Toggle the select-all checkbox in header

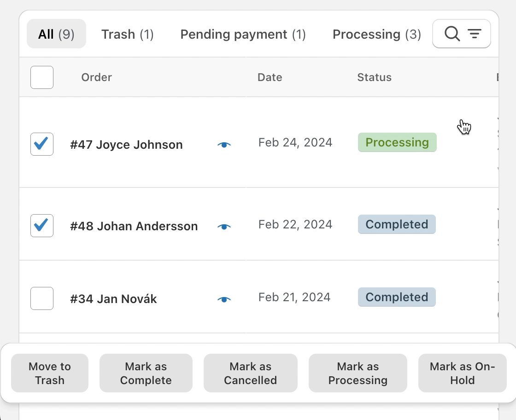[41, 77]
